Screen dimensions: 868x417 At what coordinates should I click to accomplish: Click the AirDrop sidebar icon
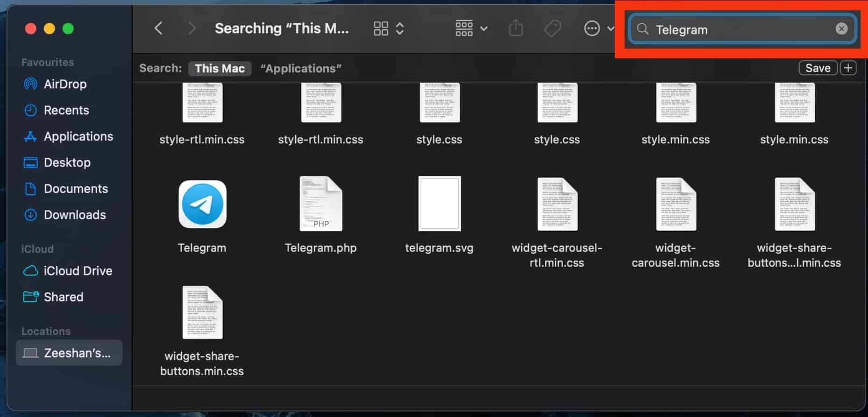(30, 84)
